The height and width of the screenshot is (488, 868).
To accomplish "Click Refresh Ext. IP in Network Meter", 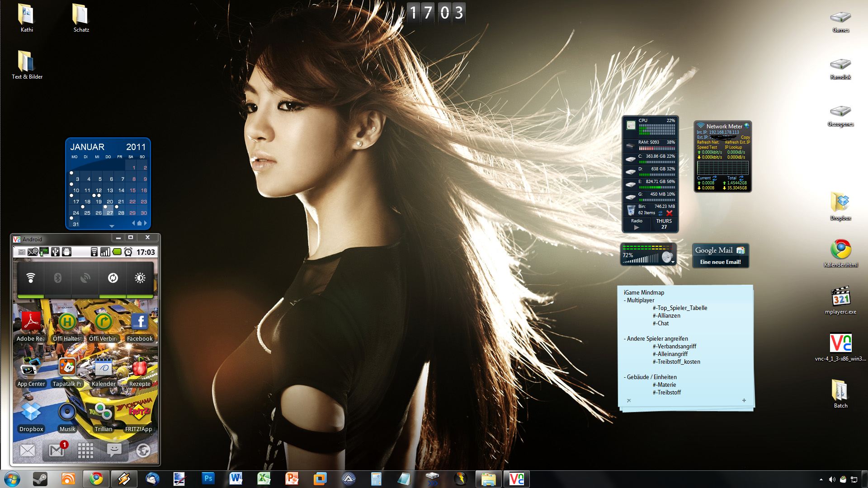I will pyautogui.click(x=737, y=142).
